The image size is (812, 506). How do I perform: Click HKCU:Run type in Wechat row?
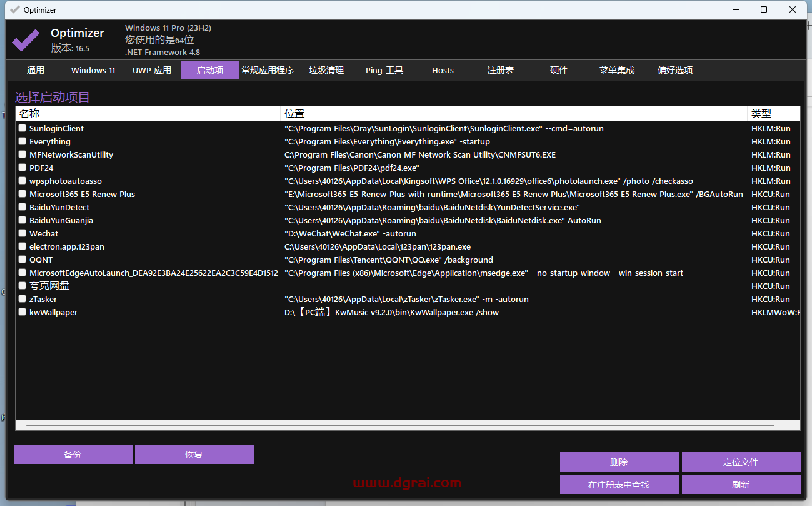(x=771, y=233)
